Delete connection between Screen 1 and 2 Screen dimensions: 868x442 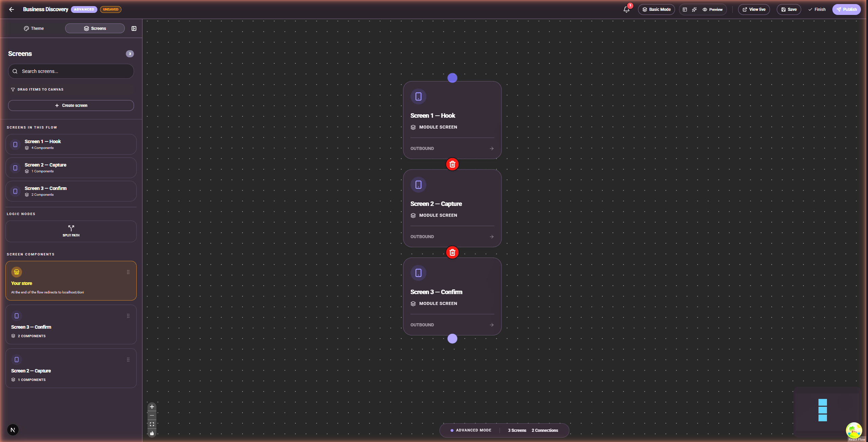point(452,164)
